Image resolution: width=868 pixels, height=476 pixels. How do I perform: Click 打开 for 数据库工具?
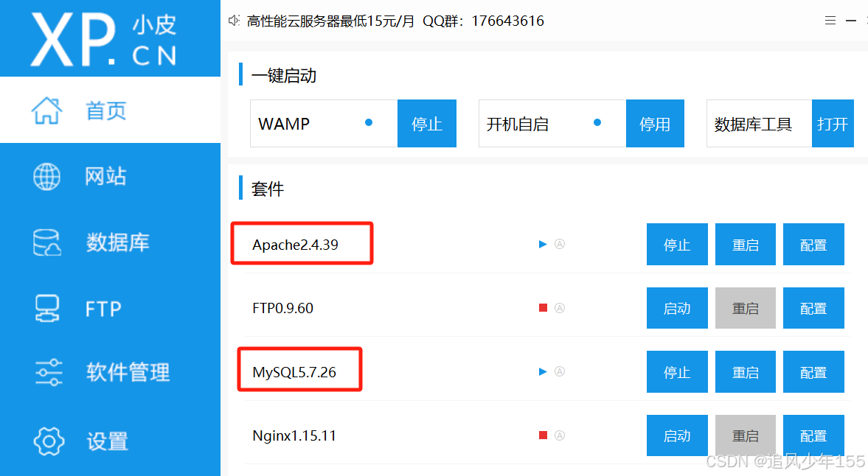(x=833, y=123)
